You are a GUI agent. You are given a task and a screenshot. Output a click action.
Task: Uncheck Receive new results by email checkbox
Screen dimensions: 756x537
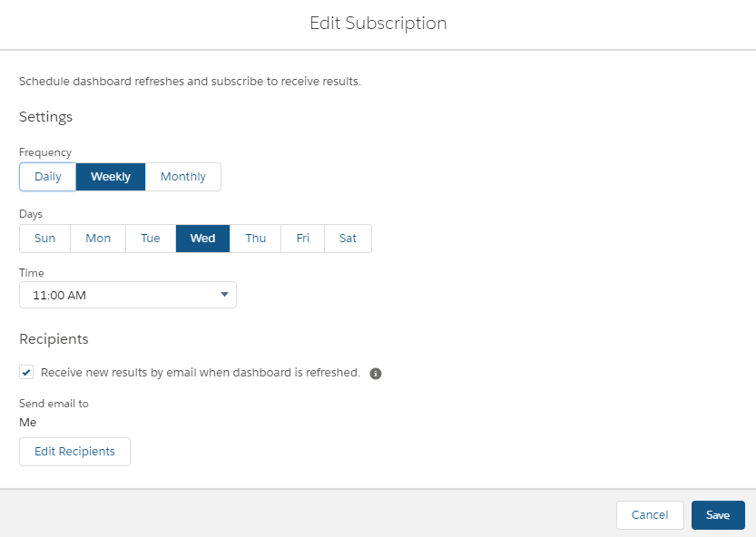pos(26,372)
